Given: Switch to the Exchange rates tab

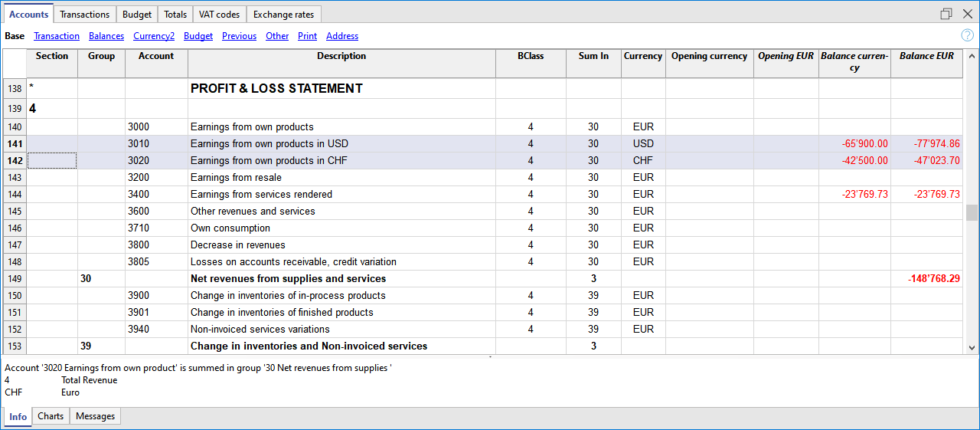Looking at the screenshot, I should 284,15.
